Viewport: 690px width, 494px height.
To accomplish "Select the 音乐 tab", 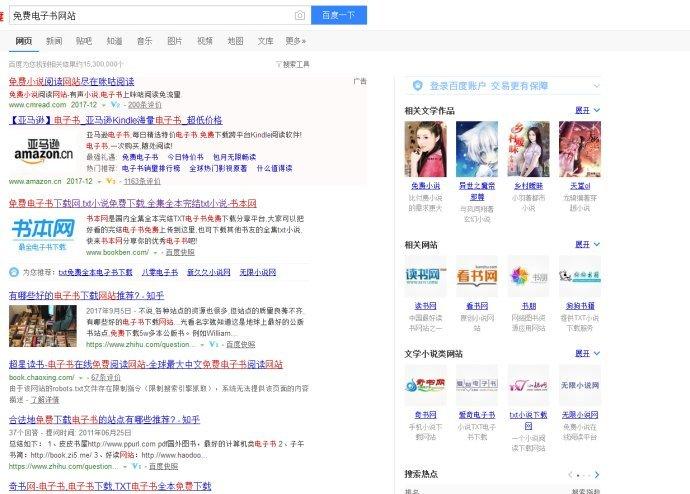I will [144, 41].
